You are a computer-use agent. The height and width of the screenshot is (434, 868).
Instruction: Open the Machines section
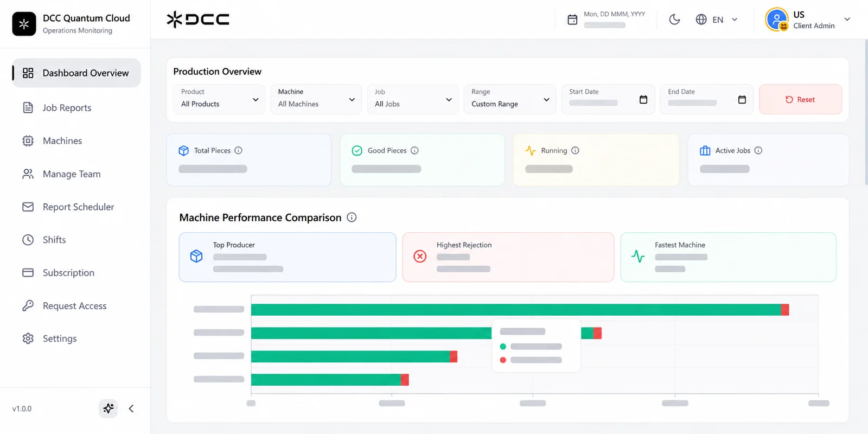76,141
